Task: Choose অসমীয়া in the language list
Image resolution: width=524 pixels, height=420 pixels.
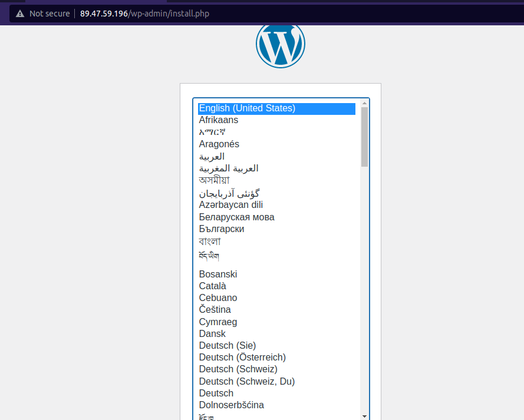Action: point(276,180)
